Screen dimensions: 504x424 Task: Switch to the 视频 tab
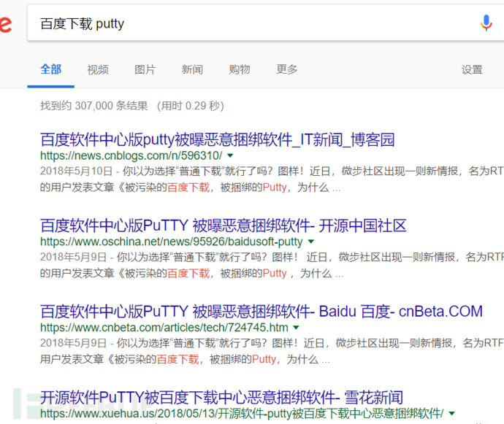click(98, 69)
